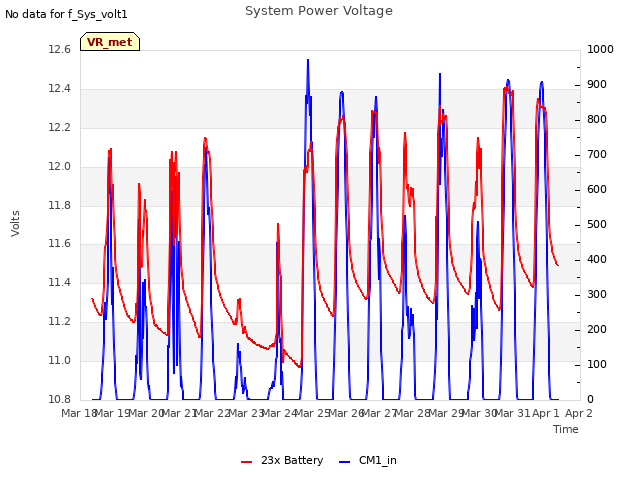Toggle the 23x Battery legend entry
Image resolution: width=640 pixels, height=480 pixels.
click(282, 460)
